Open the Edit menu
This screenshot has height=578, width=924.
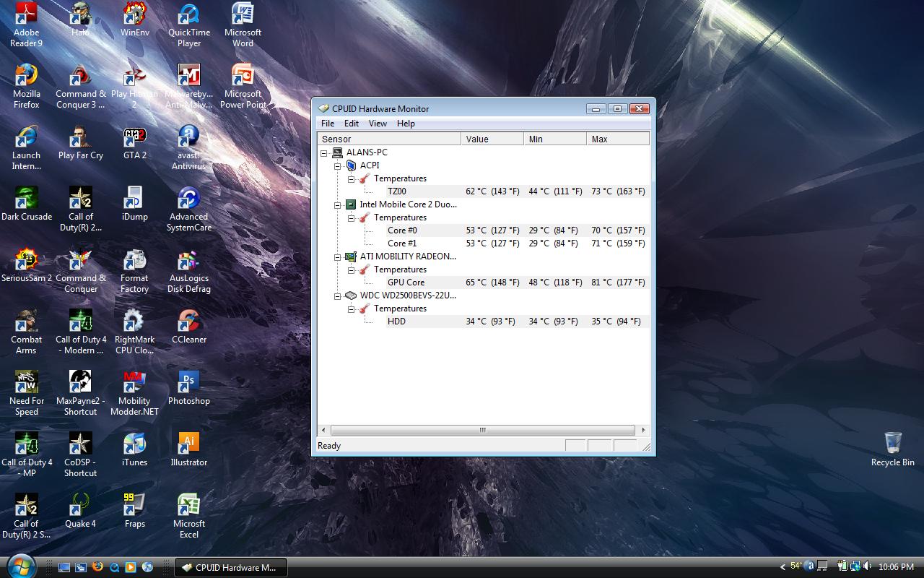tap(352, 124)
